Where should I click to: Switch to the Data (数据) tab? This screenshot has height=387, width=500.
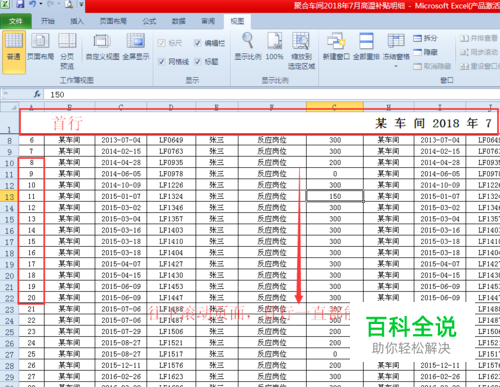178,21
